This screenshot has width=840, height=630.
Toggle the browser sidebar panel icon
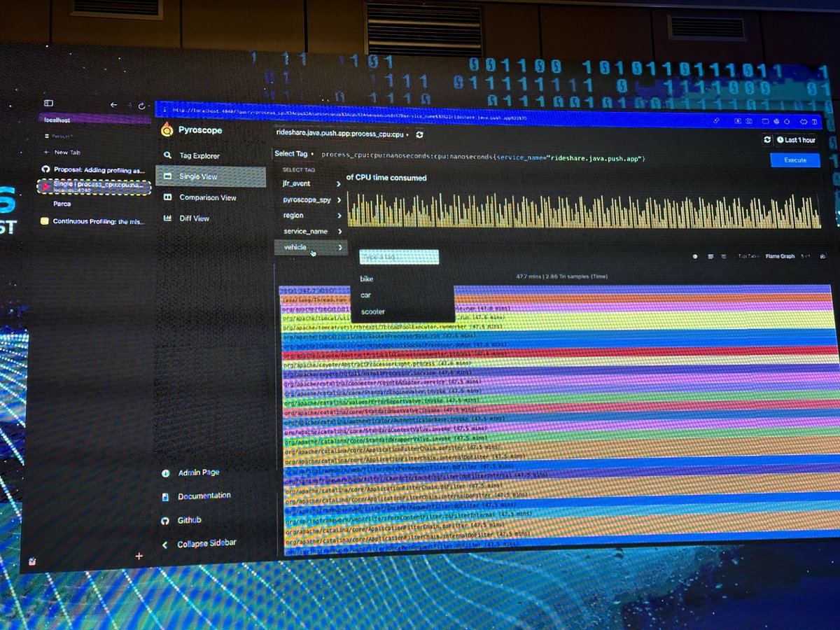(48, 103)
